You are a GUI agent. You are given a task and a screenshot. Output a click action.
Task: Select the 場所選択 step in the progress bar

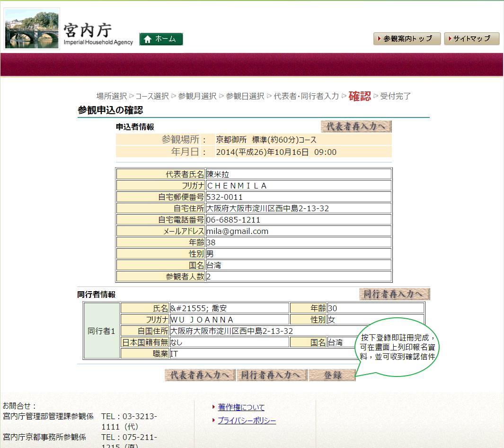click(112, 96)
